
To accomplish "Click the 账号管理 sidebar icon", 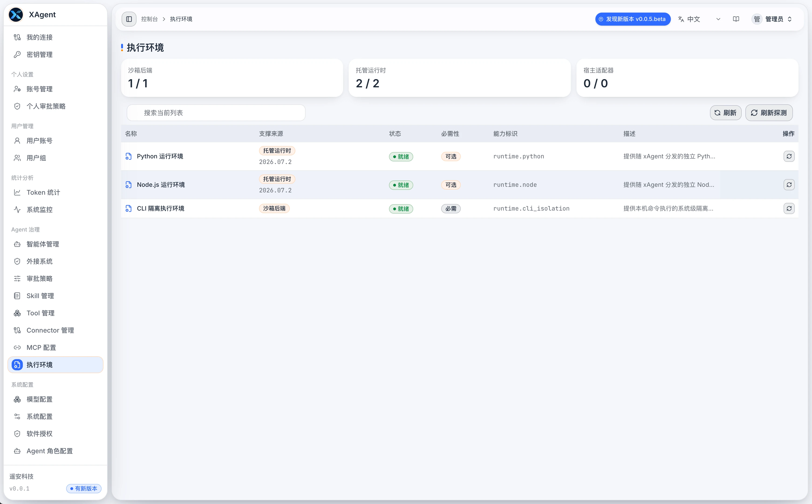I will coord(17,89).
